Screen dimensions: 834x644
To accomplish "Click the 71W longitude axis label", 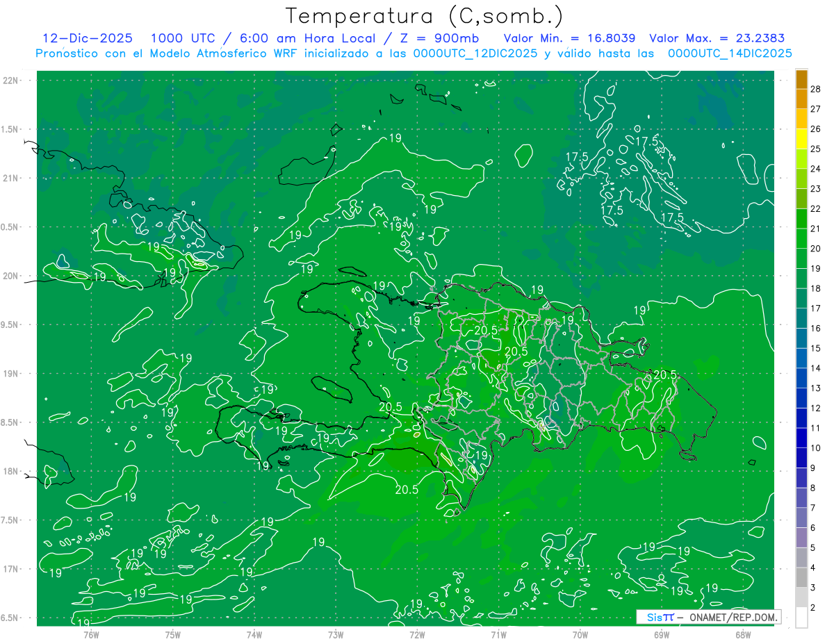I will click(x=498, y=634).
